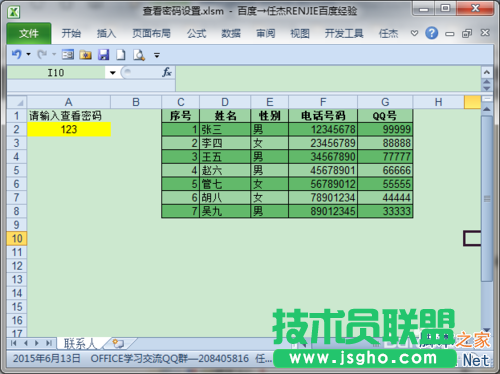This screenshot has height=374, width=500.
Task: Click vertical scrollbar up arrow
Action: click(x=487, y=109)
